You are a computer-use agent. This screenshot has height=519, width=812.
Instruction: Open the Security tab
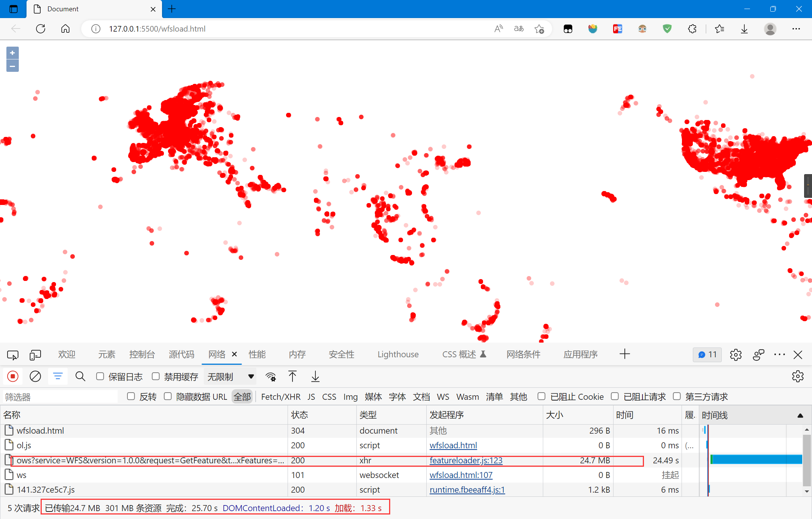tap(341, 354)
